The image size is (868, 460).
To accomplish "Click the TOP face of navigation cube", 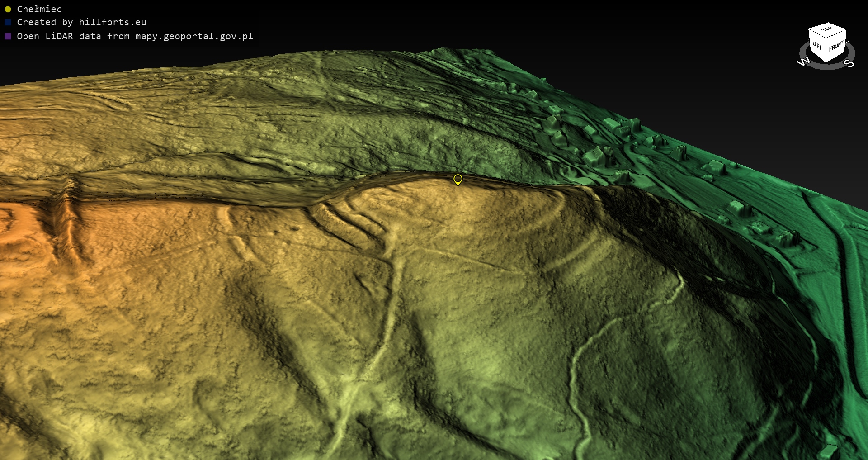I will point(827,29).
